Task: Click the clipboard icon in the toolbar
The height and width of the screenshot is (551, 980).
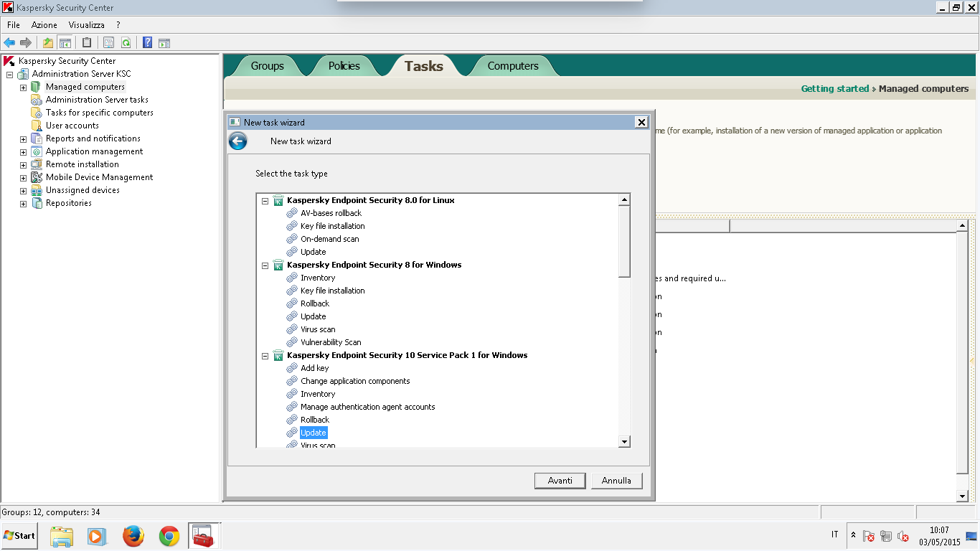Action: pos(87,42)
